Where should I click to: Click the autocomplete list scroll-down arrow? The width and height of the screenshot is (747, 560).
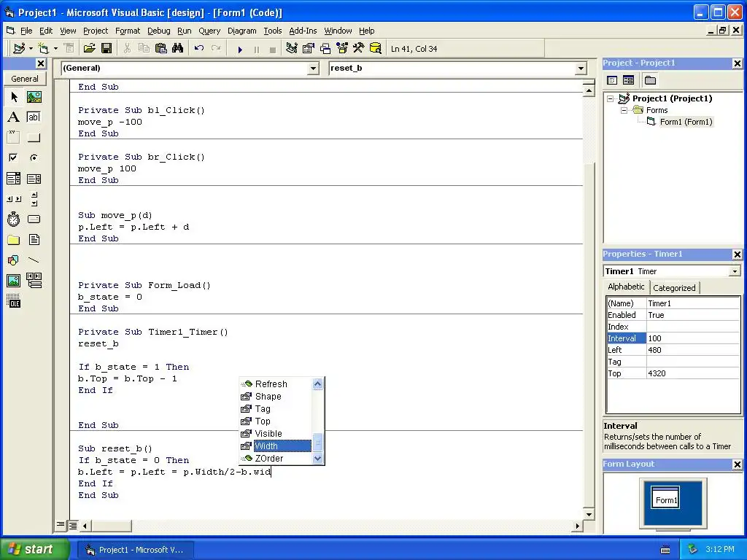tap(318, 459)
